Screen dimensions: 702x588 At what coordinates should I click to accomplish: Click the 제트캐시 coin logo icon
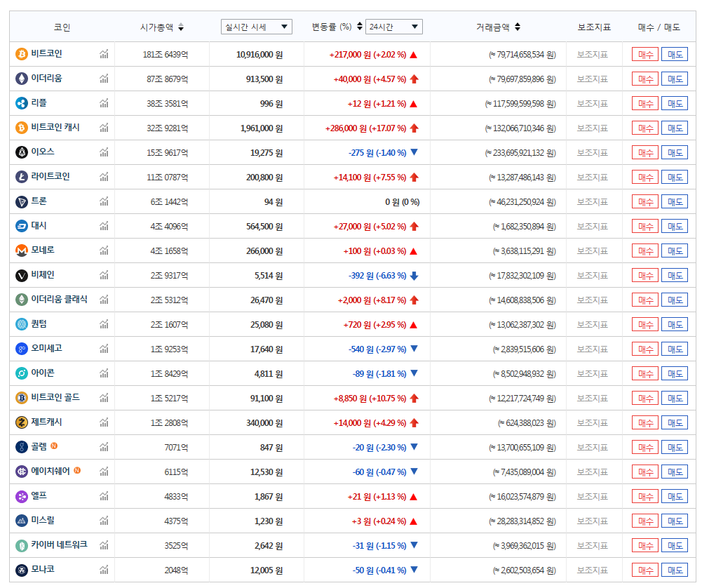tap(22, 422)
